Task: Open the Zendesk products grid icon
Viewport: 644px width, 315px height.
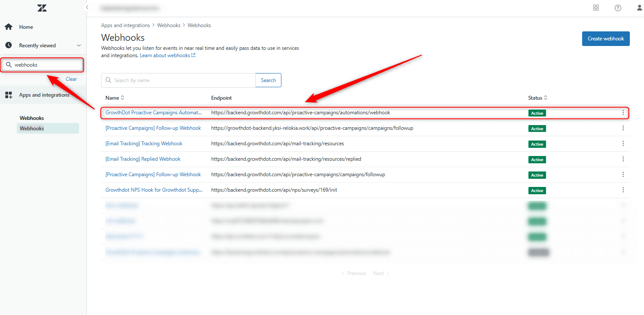Action: pyautogui.click(x=596, y=8)
